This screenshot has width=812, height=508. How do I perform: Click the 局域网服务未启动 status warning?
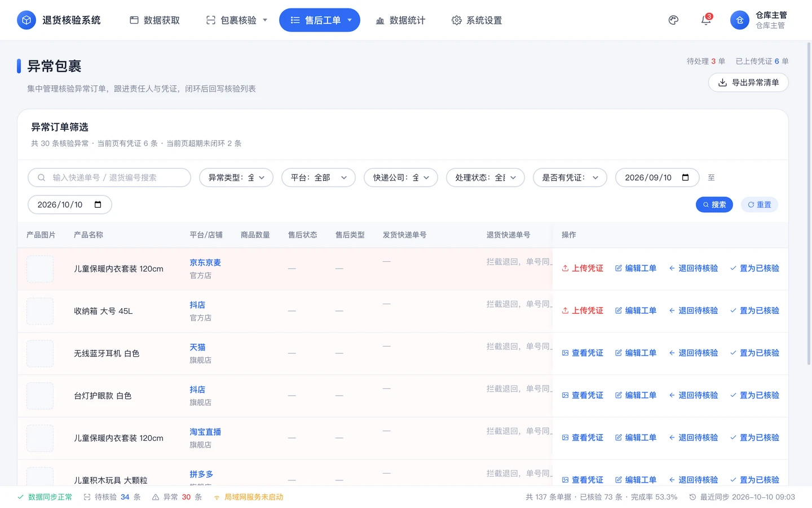[x=248, y=497]
